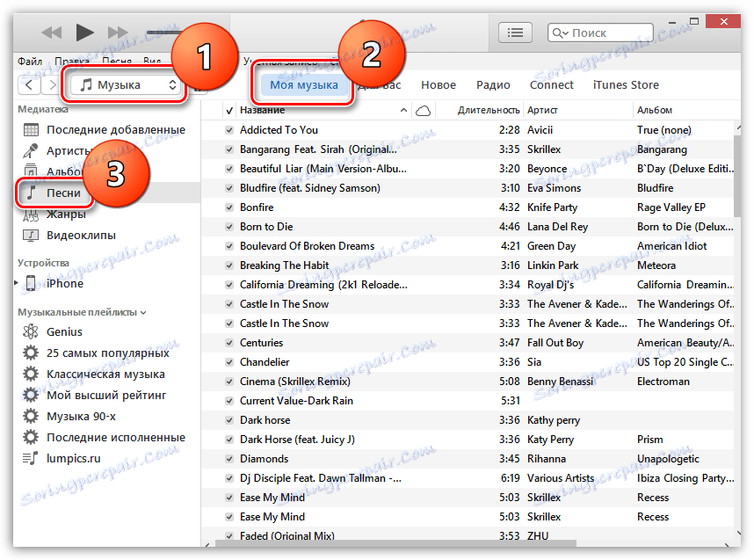Go forward with the right navigation arrow

tap(51, 85)
